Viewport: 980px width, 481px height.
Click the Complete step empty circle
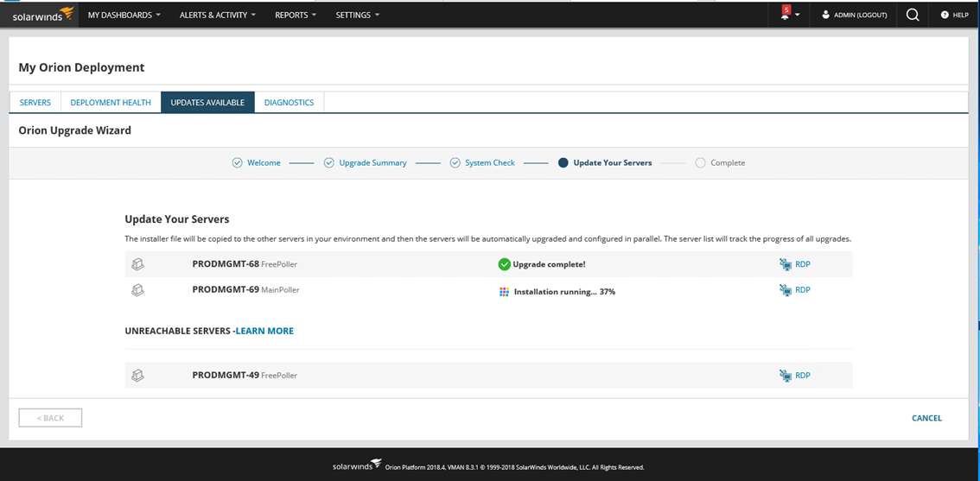click(700, 162)
